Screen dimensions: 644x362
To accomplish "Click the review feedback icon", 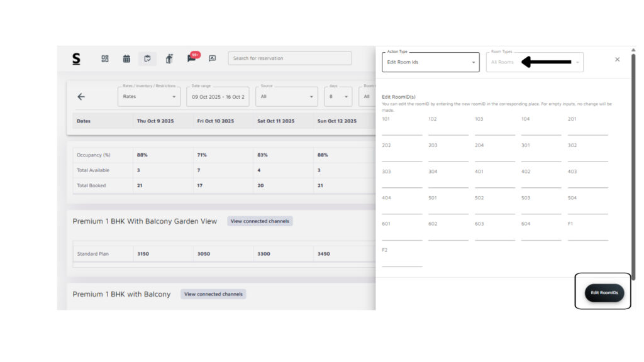I will click(213, 58).
